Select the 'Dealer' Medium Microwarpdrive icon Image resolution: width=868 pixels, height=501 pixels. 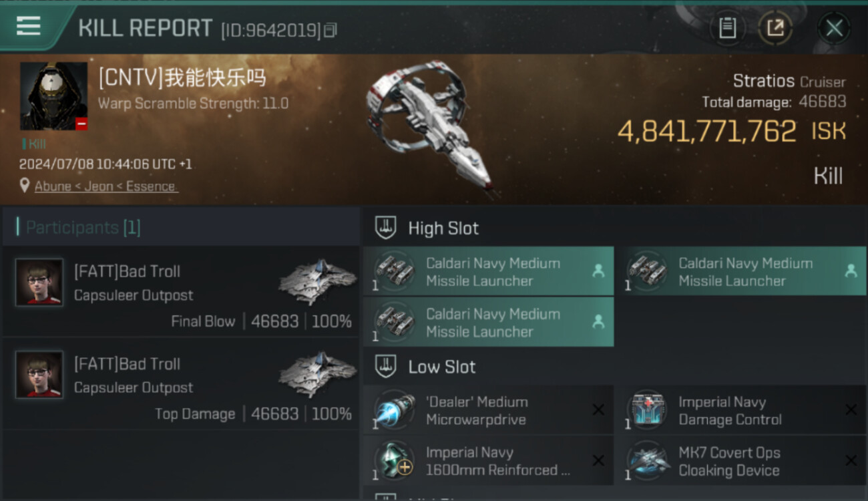click(x=395, y=410)
